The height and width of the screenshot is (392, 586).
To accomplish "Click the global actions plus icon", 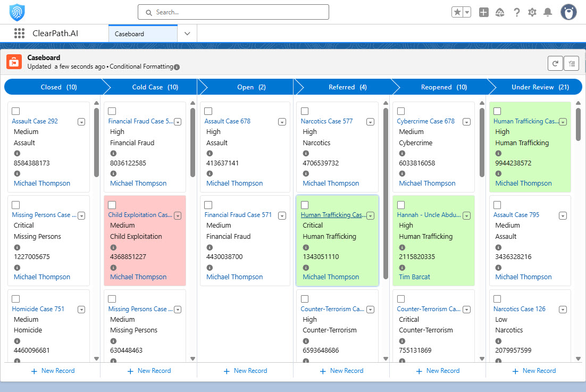I will 483,12.
